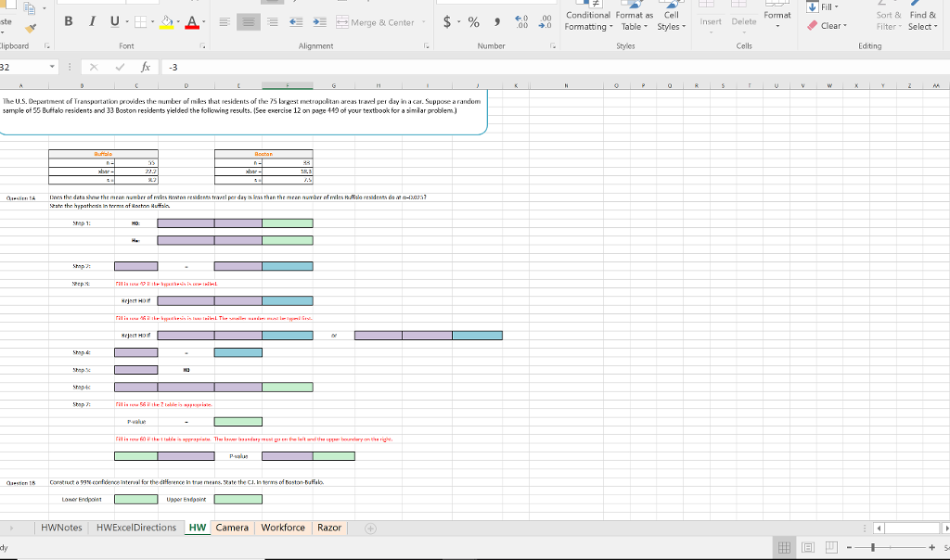
Task: Click the Insert Function fx icon
Action: point(148,67)
